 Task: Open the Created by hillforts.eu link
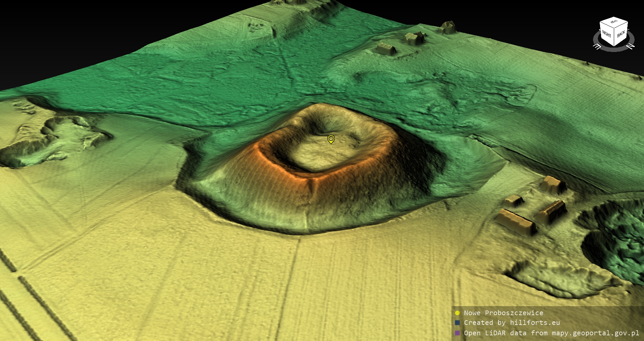pos(512,323)
